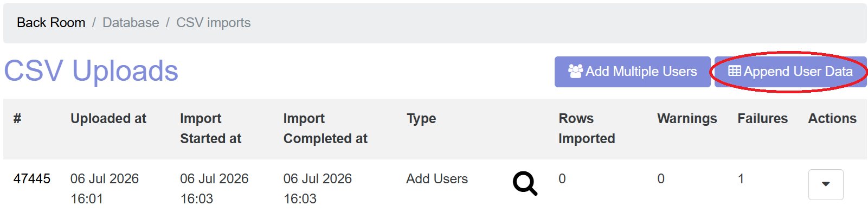Click the # column header
This screenshot has width=868, height=218.
click(x=17, y=119)
